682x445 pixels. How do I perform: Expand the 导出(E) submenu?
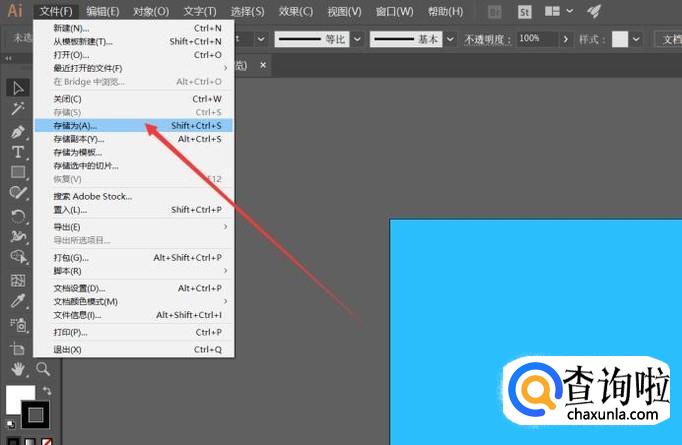134,227
